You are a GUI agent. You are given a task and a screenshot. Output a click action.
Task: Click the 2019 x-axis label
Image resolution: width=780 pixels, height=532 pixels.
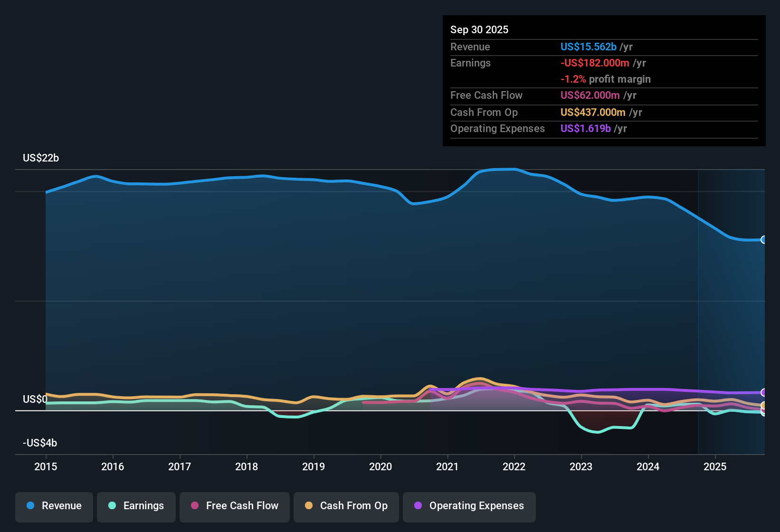(314, 466)
